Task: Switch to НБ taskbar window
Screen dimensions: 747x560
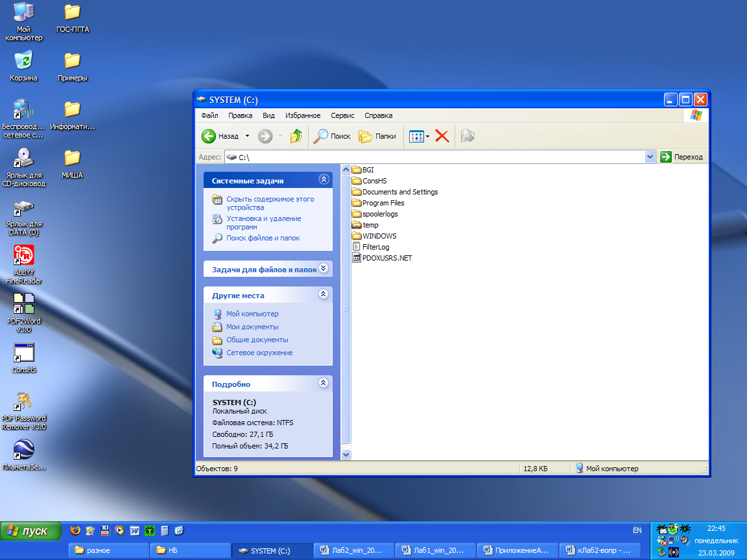Action: click(x=190, y=550)
